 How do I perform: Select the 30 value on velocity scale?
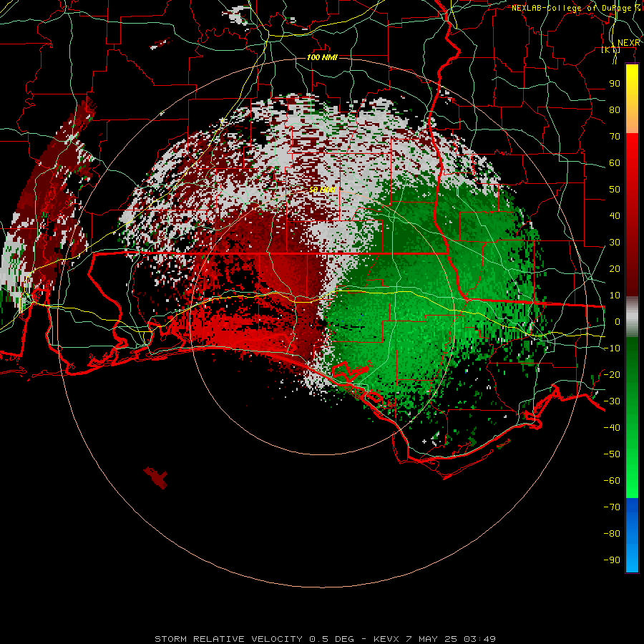pos(615,243)
